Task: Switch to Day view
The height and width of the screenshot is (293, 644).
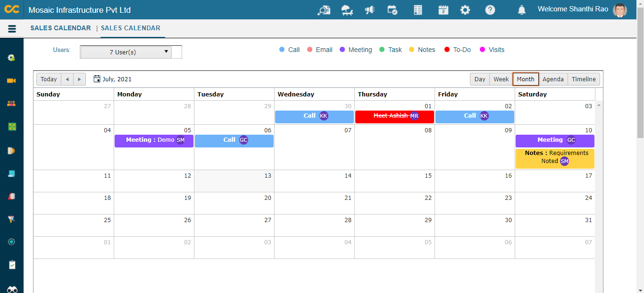Action: click(480, 79)
